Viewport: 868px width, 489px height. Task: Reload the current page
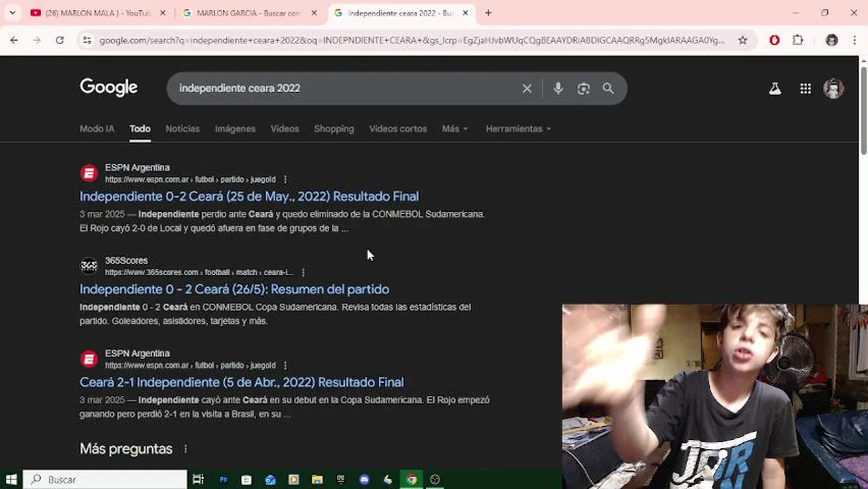point(60,40)
